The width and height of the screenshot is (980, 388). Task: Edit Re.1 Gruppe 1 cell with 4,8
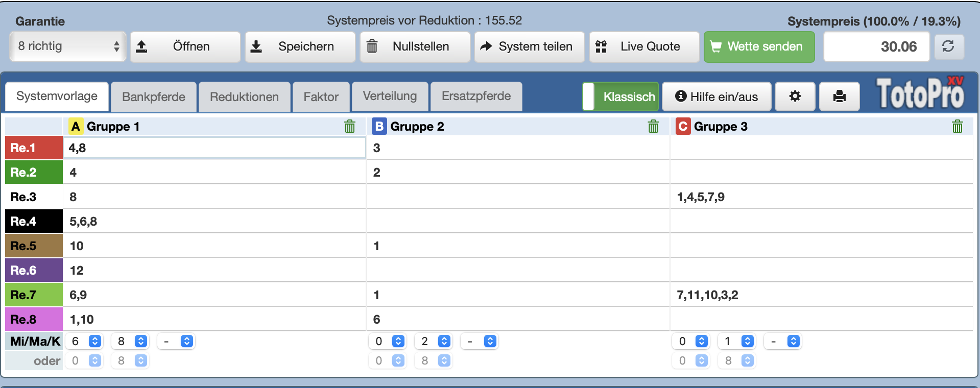point(214,148)
